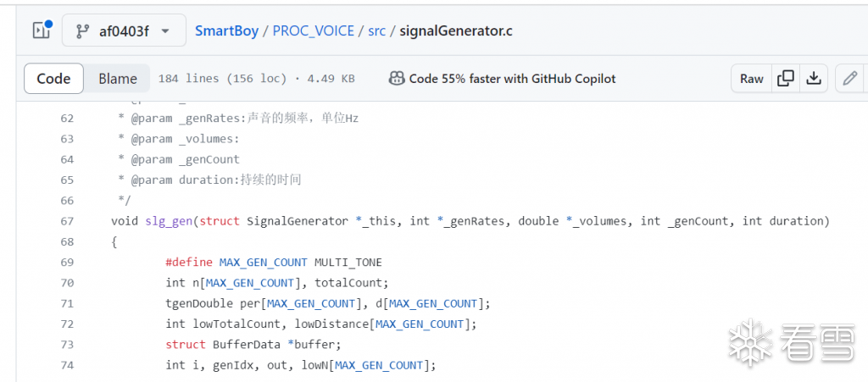Navigate to the PROC_VOICE folder
This screenshot has width=868, height=382.
315,31
